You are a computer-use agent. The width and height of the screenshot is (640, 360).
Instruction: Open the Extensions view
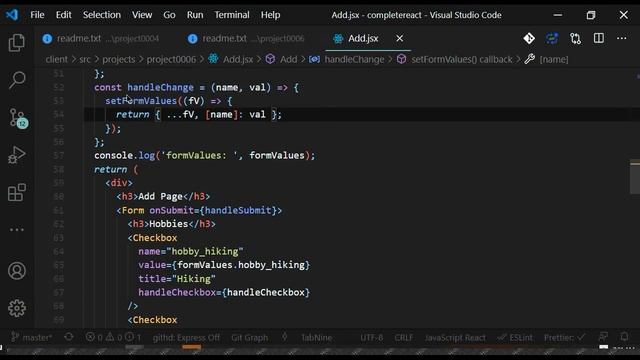tap(17, 192)
